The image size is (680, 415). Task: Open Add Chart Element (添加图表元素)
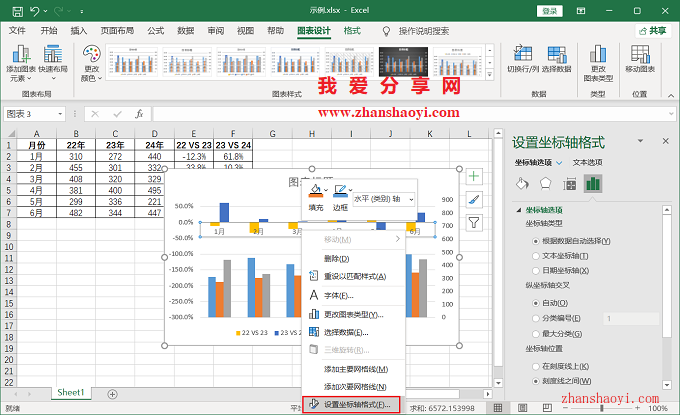tap(21, 63)
